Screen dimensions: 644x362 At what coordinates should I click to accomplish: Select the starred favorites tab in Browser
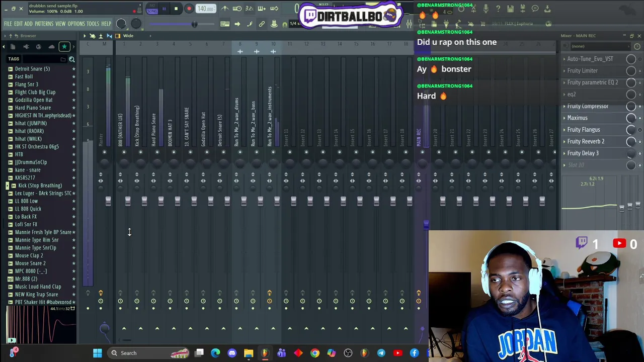click(x=64, y=47)
